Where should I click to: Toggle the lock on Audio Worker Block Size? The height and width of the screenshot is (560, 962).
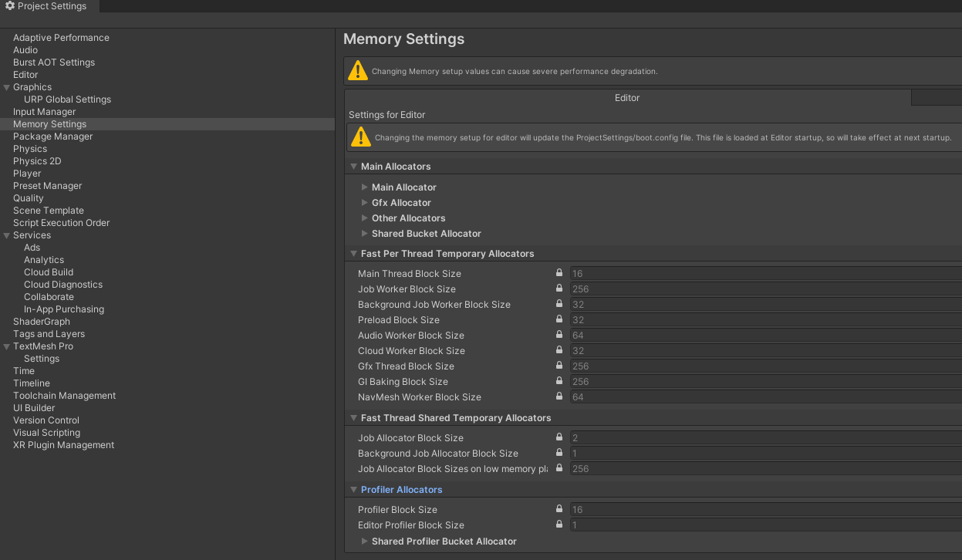pos(559,334)
